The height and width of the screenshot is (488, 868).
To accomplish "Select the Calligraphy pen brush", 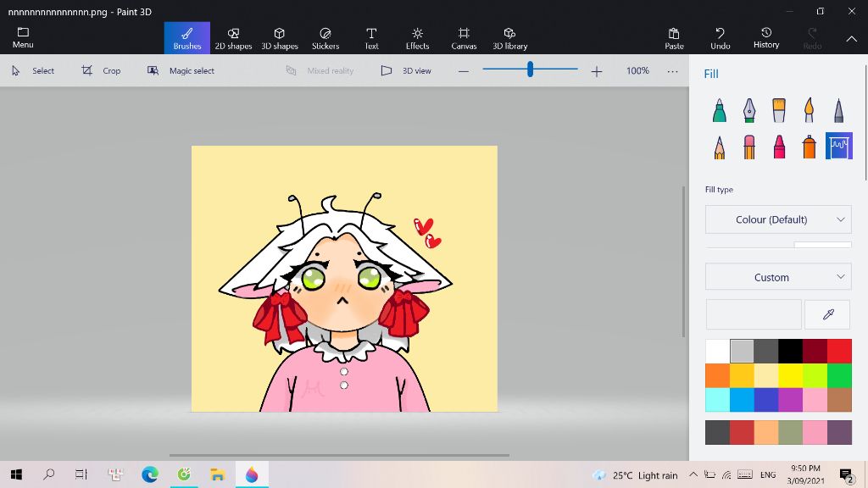I will 749,110.
